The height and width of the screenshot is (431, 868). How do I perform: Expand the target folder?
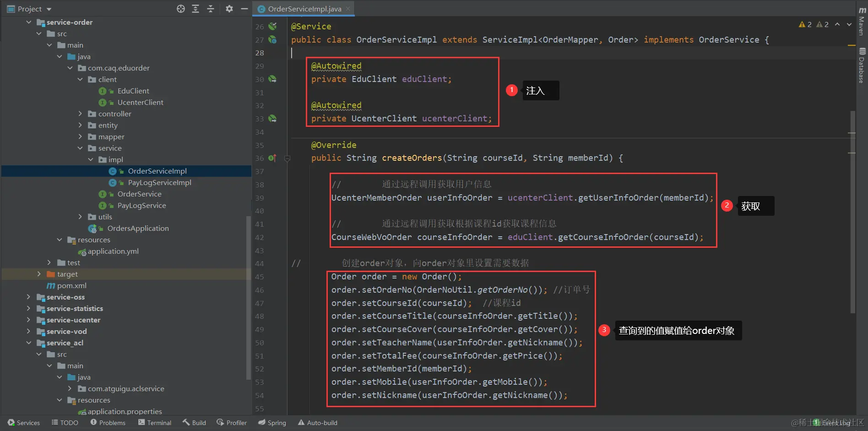click(39, 274)
